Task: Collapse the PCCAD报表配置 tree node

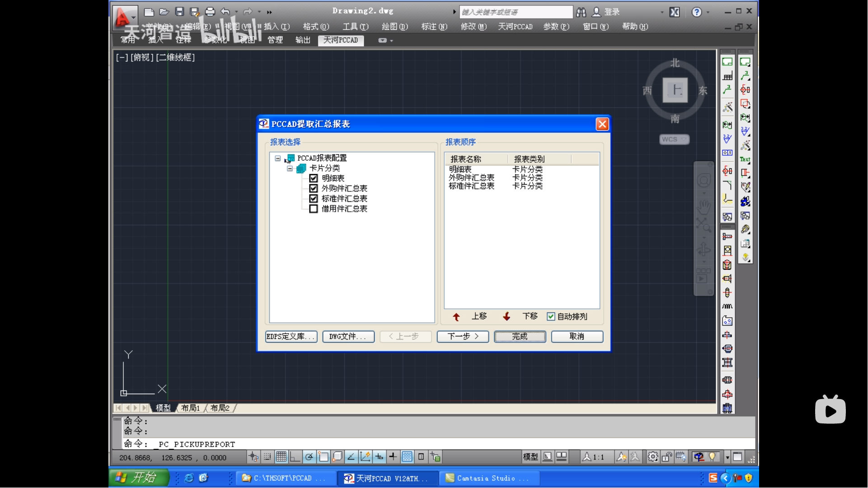Action: (x=278, y=158)
